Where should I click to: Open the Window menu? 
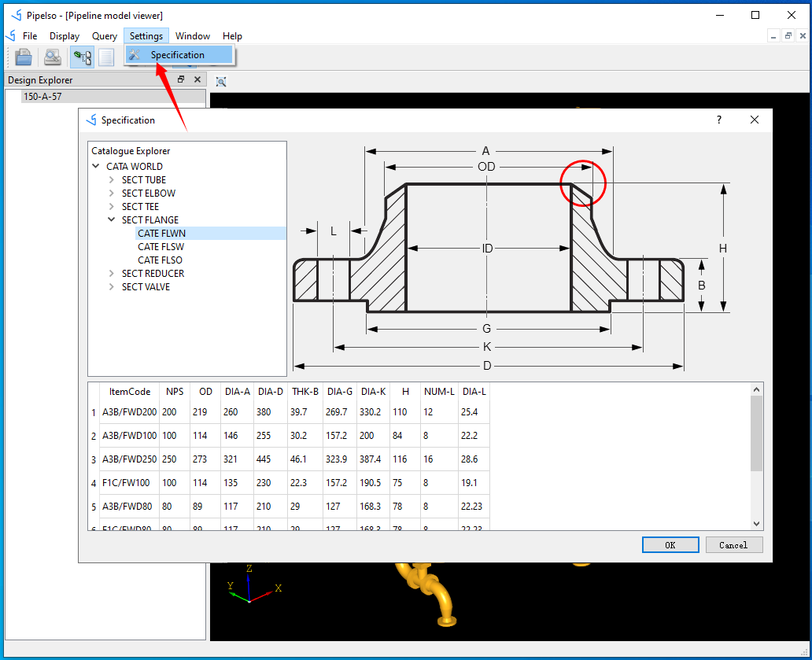click(x=193, y=35)
